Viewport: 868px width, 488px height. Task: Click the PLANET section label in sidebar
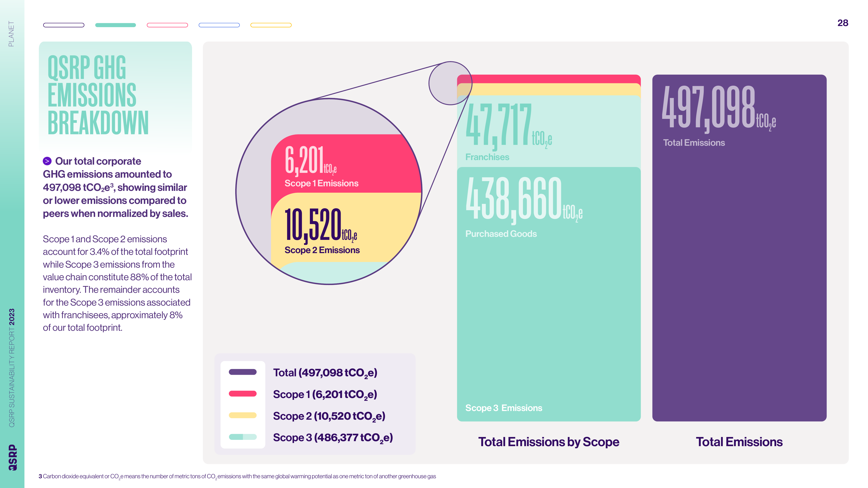pyautogui.click(x=12, y=34)
